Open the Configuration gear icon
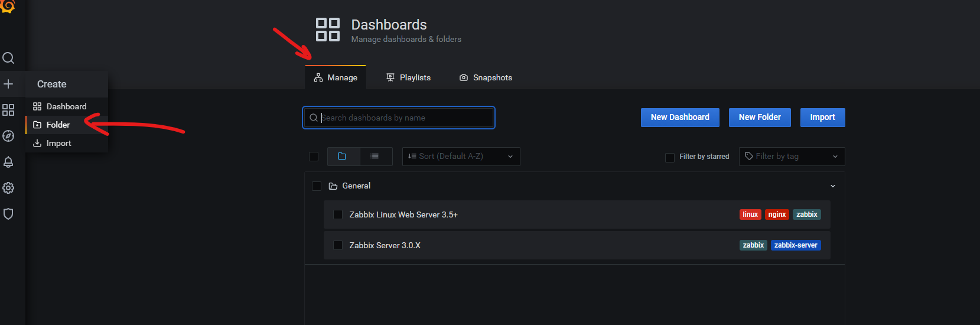 pos(8,188)
